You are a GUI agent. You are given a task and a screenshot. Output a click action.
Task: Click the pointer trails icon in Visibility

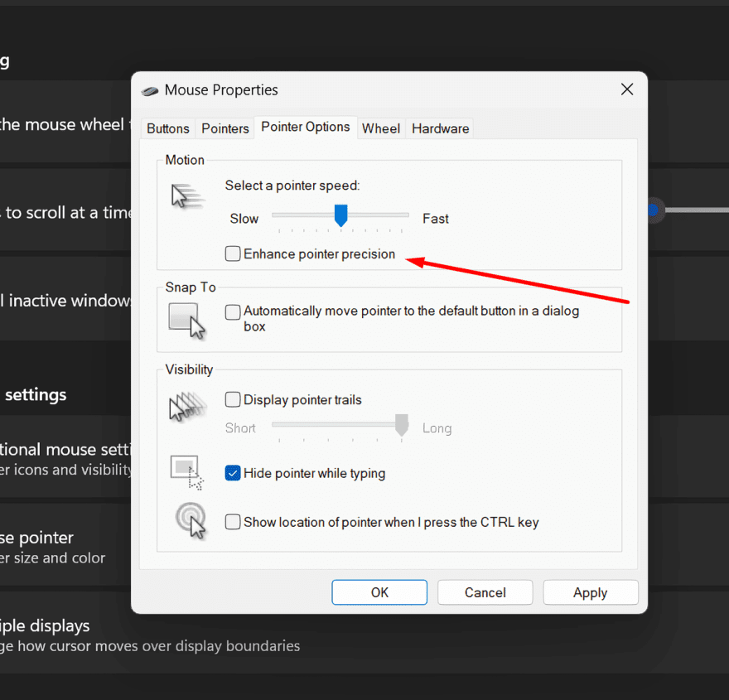tap(188, 406)
